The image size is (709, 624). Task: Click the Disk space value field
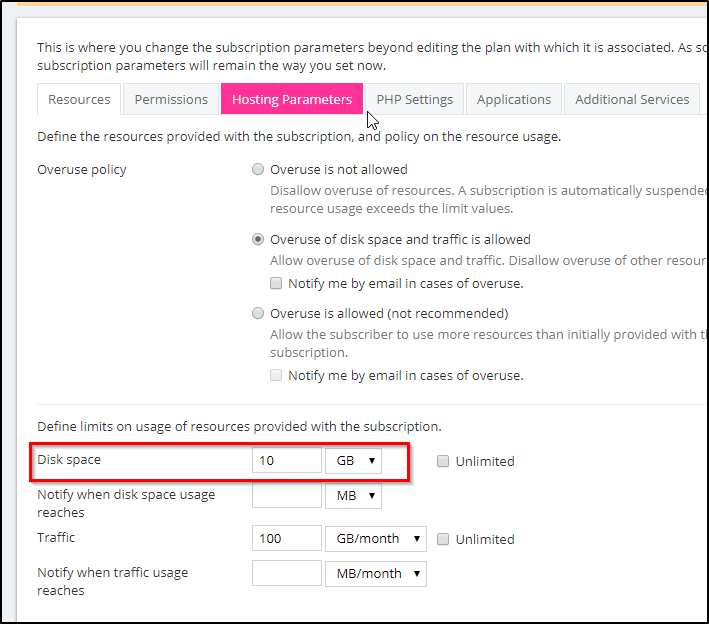click(286, 461)
